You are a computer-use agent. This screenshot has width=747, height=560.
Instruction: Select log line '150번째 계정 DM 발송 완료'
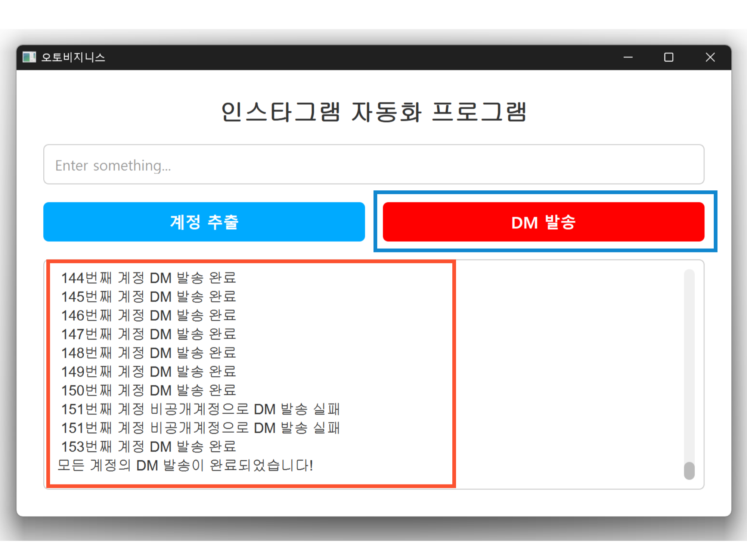(149, 391)
